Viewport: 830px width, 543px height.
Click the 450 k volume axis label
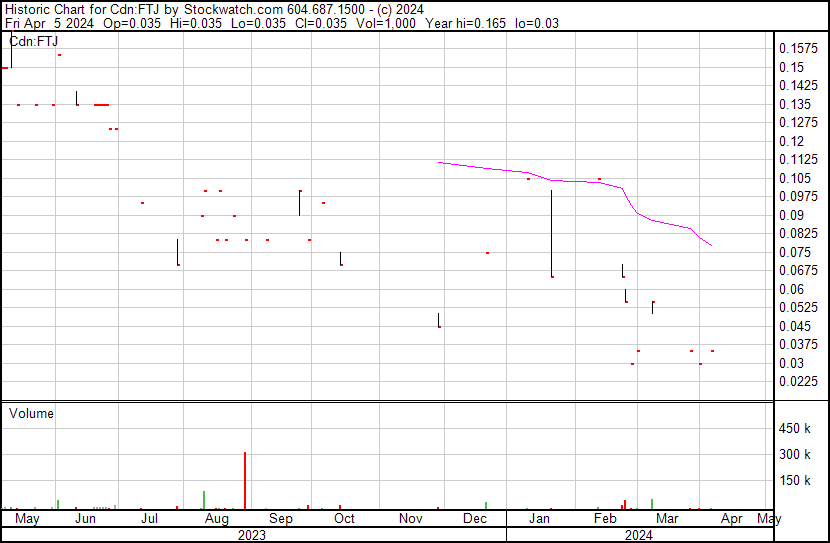(795, 429)
